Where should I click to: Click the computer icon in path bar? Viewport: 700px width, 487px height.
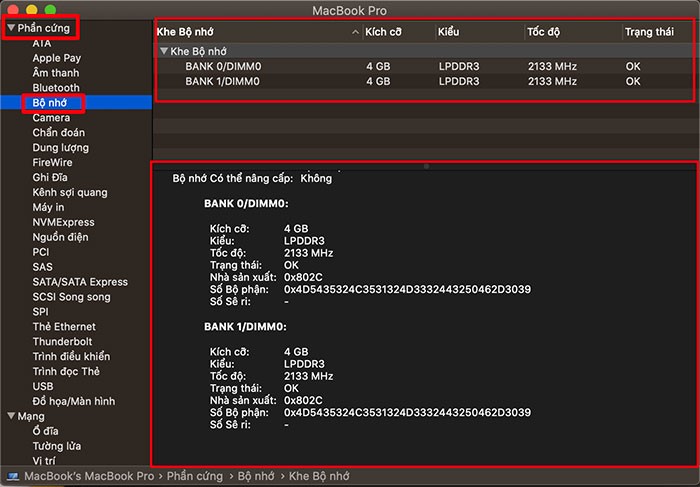13,477
